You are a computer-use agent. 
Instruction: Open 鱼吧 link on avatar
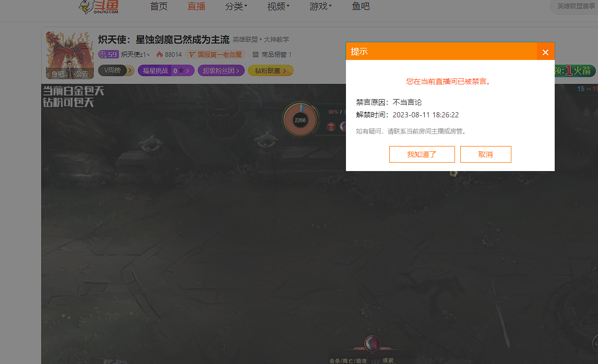coord(58,74)
